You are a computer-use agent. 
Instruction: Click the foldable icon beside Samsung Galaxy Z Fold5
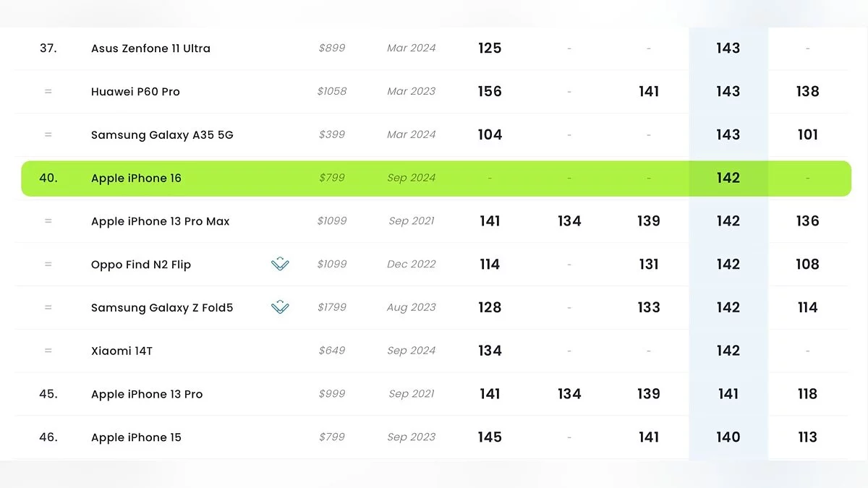click(x=280, y=308)
